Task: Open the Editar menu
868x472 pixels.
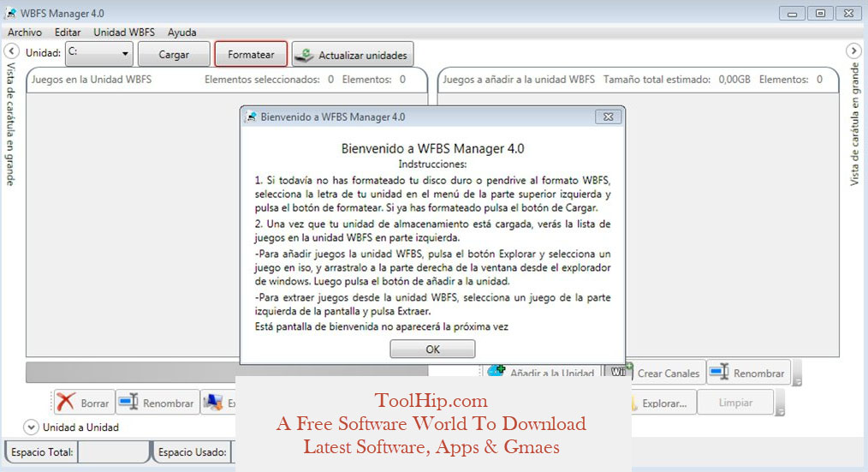Action: click(68, 33)
